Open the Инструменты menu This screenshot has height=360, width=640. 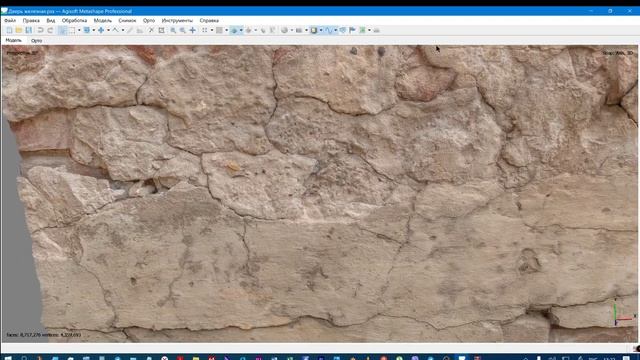pyautogui.click(x=177, y=20)
